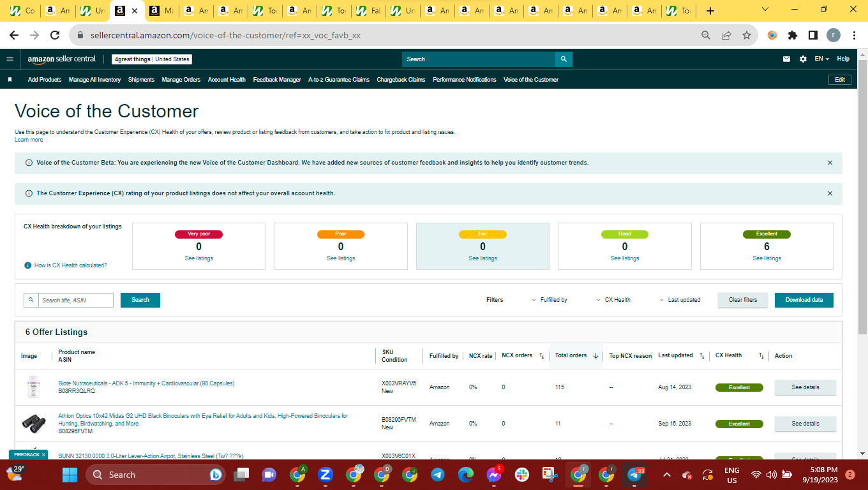This screenshot has width=868, height=490.
Task: Click the Chrome zoom magnifier icon
Action: (706, 36)
